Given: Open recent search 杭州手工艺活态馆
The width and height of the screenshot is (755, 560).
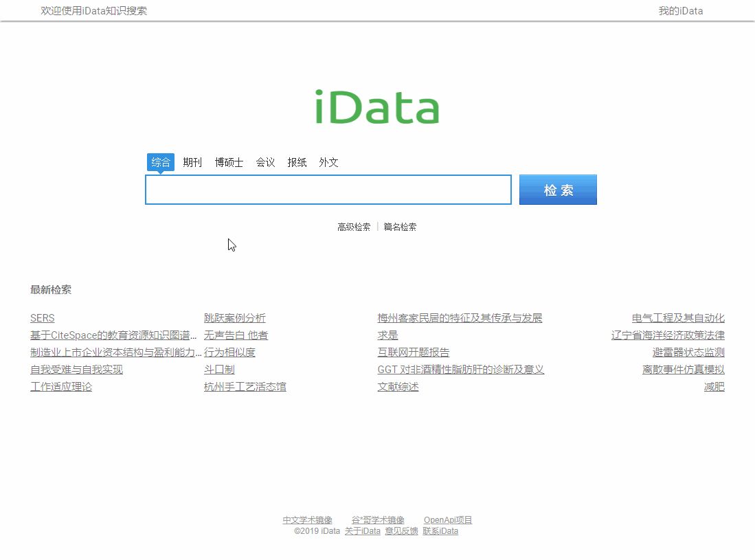Looking at the screenshot, I should click(x=245, y=387).
